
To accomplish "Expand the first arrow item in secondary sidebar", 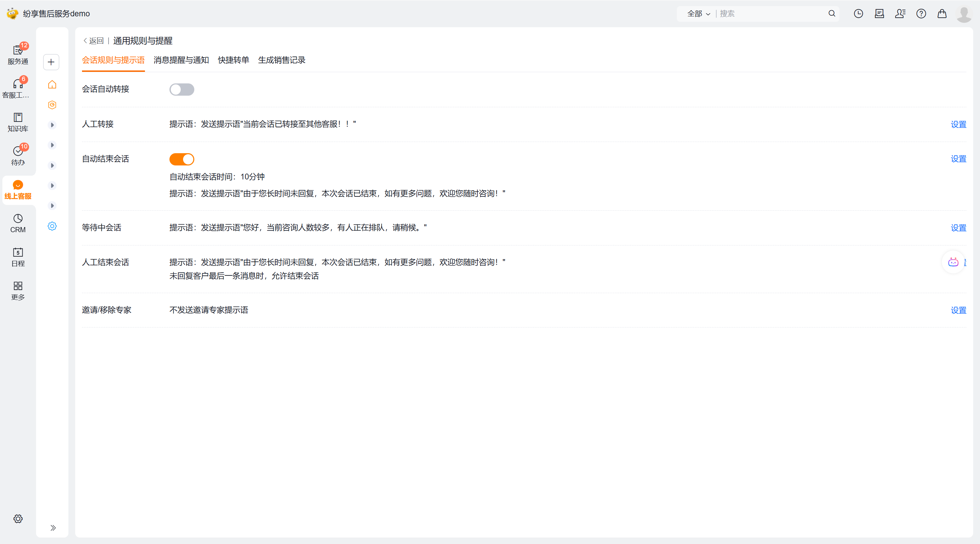I will pyautogui.click(x=52, y=125).
